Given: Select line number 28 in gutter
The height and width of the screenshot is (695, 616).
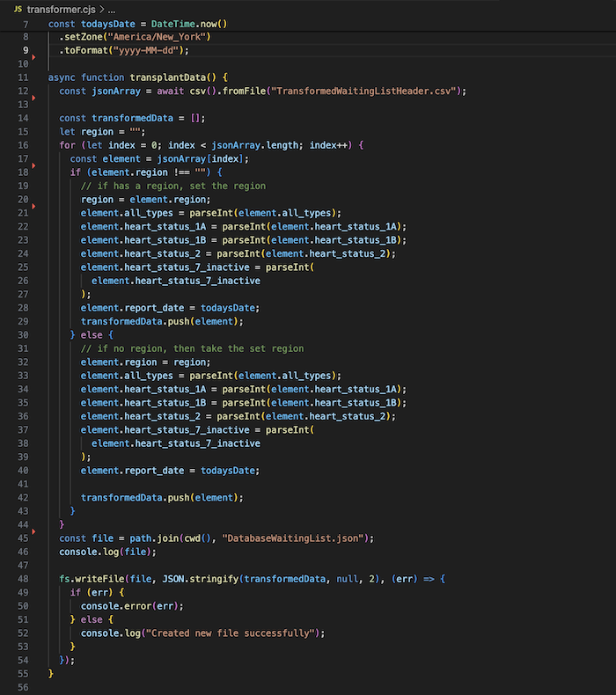Looking at the screenshot, I should click(23, 308).
